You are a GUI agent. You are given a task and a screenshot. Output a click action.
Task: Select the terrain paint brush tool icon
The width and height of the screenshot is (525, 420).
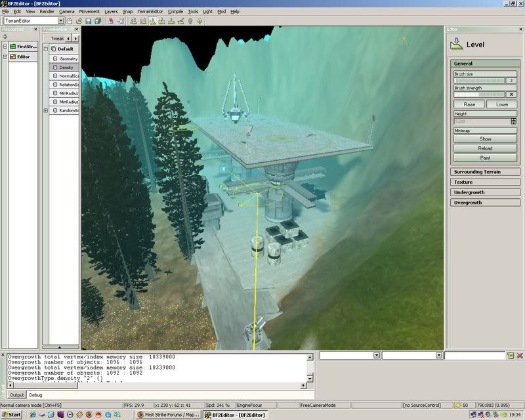pos(181,21)
